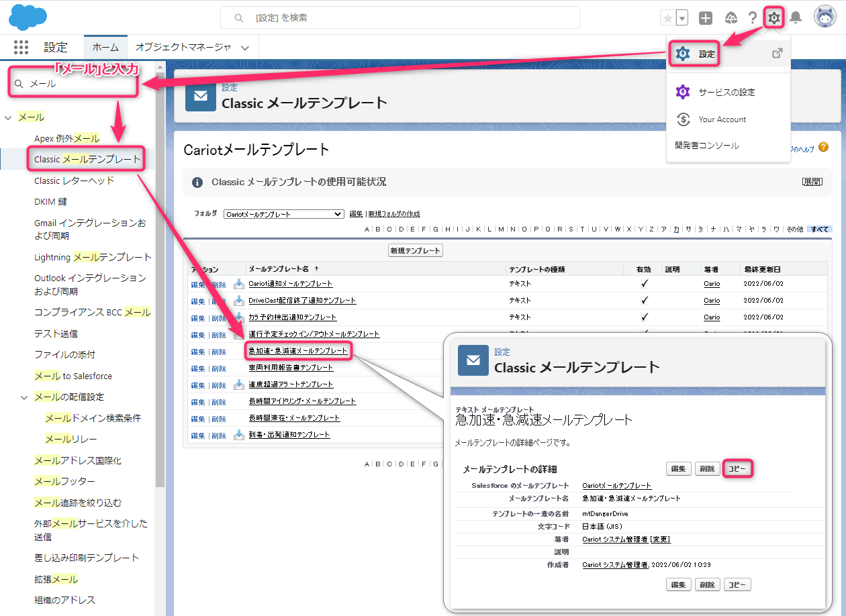Open the App Launcher grid icon
This screenshot has height=616, width=846.
click(21, 47)
